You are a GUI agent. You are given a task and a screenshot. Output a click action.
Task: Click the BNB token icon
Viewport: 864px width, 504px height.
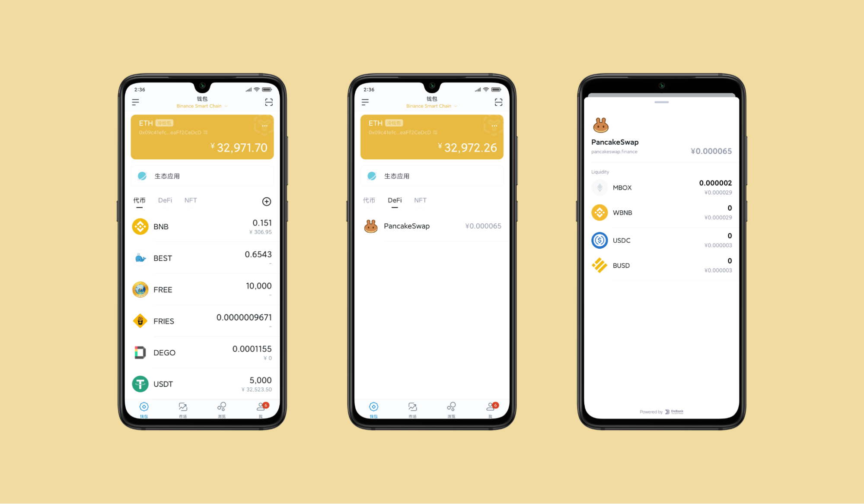coord(139,225)
